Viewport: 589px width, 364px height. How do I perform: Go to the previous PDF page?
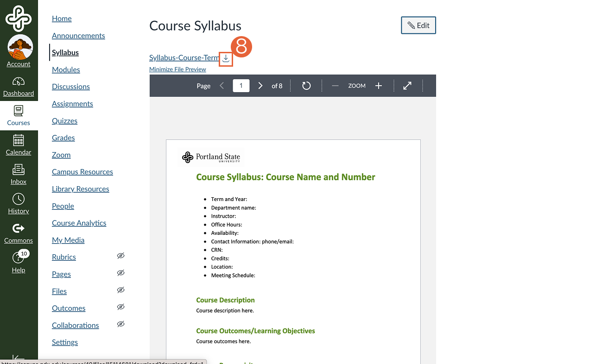tap(222, 86)
